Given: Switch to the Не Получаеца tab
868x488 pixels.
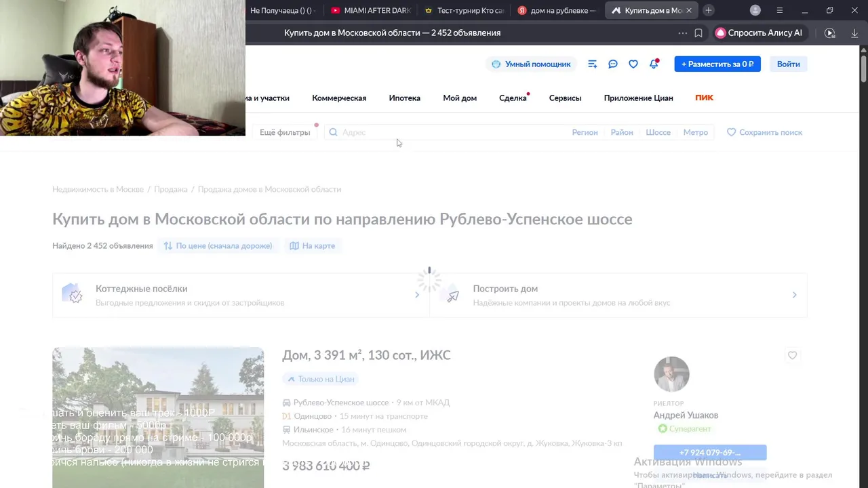Looking at the screenshot, I should tap(283, 10).
